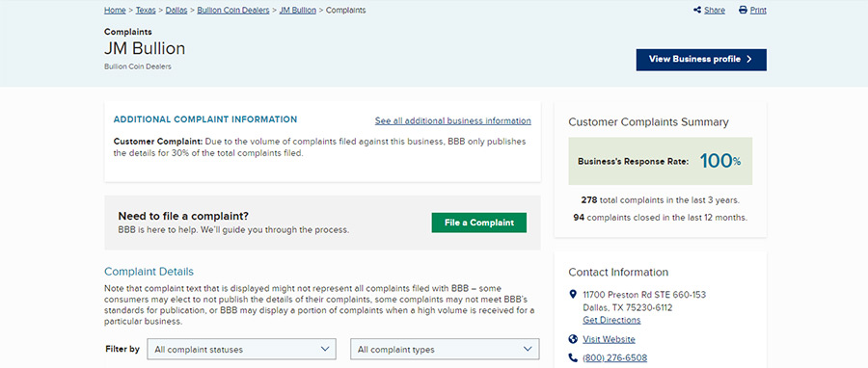868x368 pixels.
Task: Click the 278 total complaints text
Action: (660, 200)
